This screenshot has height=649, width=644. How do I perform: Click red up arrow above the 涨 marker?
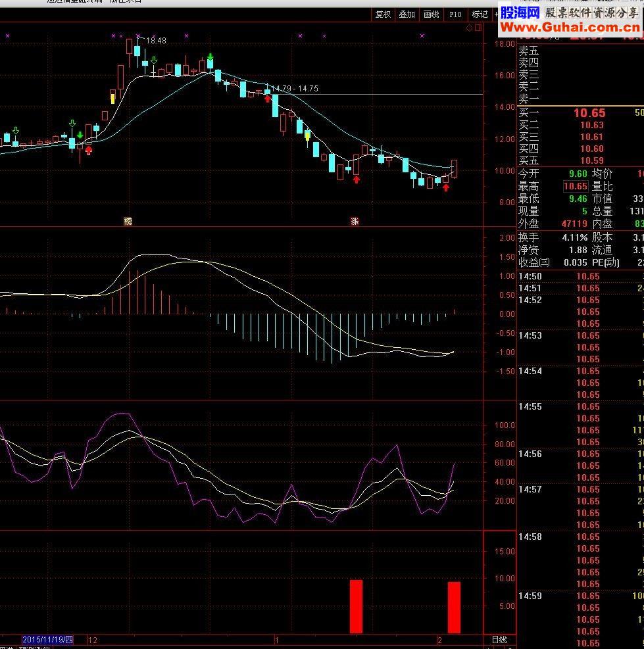tap(356, 180)
